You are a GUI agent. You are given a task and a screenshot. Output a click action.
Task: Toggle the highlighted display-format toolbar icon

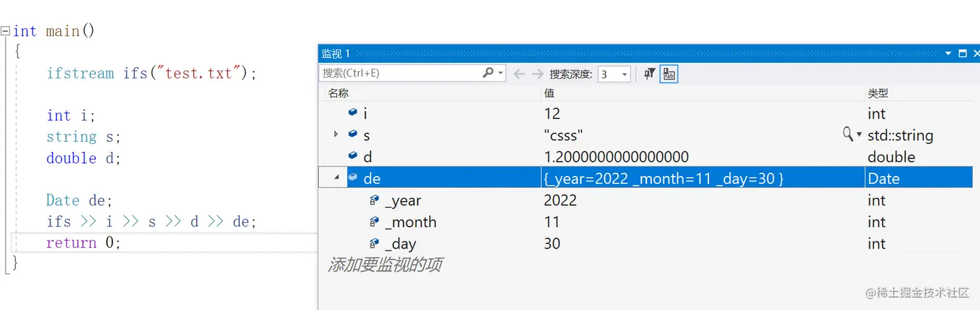point(669,74)
